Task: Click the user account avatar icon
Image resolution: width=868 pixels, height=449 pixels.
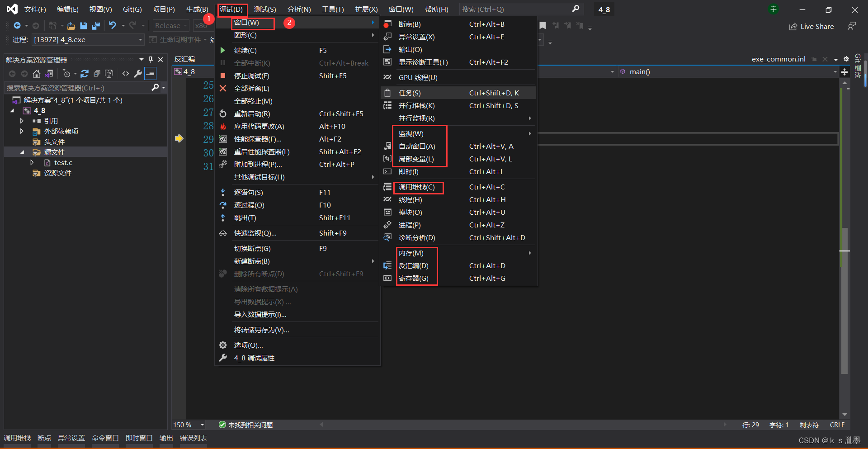Action: 774,9
